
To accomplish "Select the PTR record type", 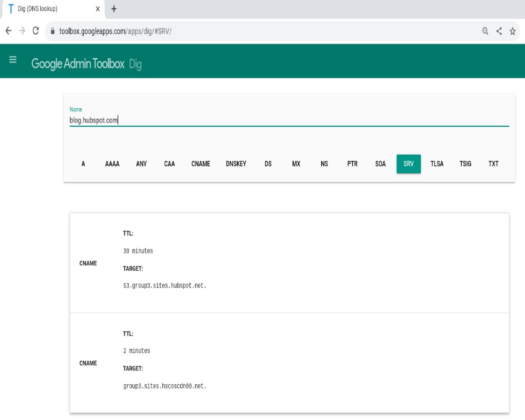I will coord(352,164).
